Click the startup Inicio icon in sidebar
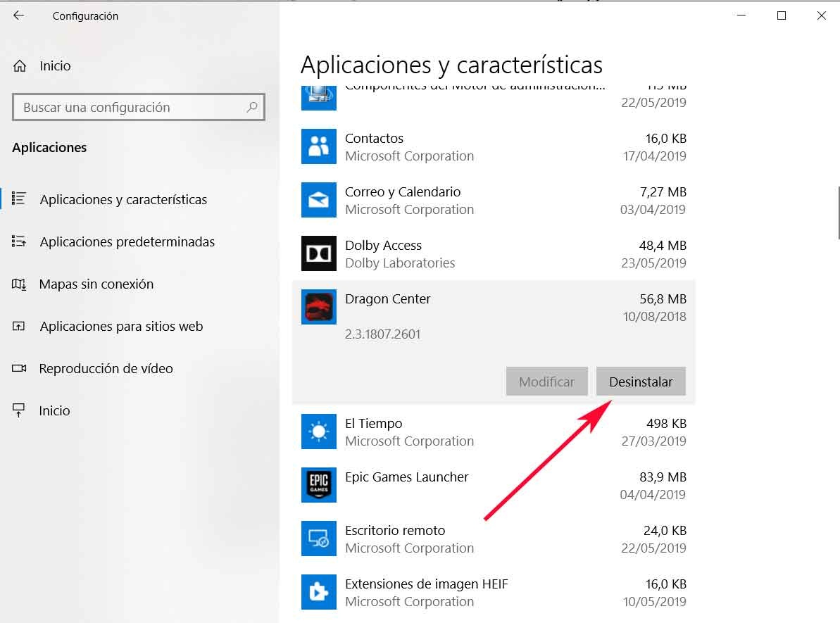 pyautogui.click(x=19, y=411)
